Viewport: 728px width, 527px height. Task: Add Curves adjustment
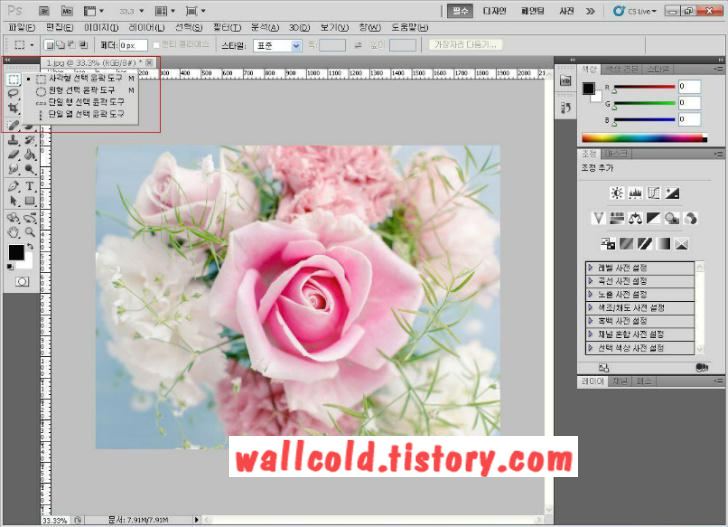[654, 193]
